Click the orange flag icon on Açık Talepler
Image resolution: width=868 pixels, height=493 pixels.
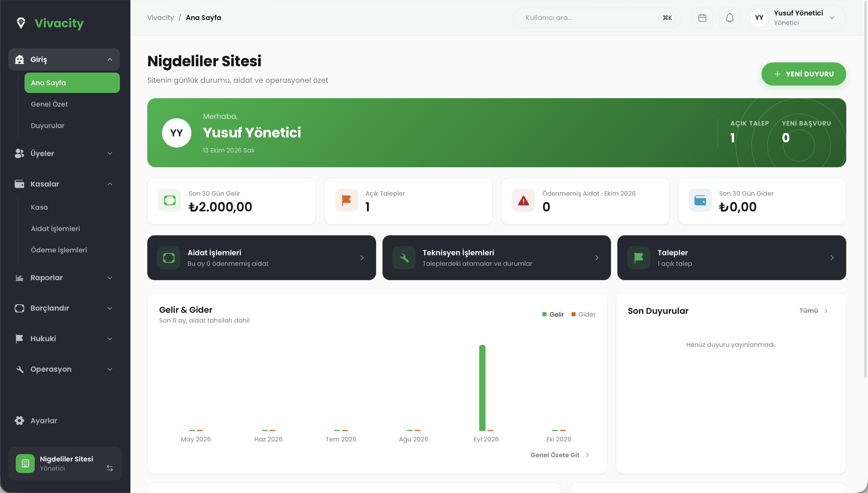point(347,200)
